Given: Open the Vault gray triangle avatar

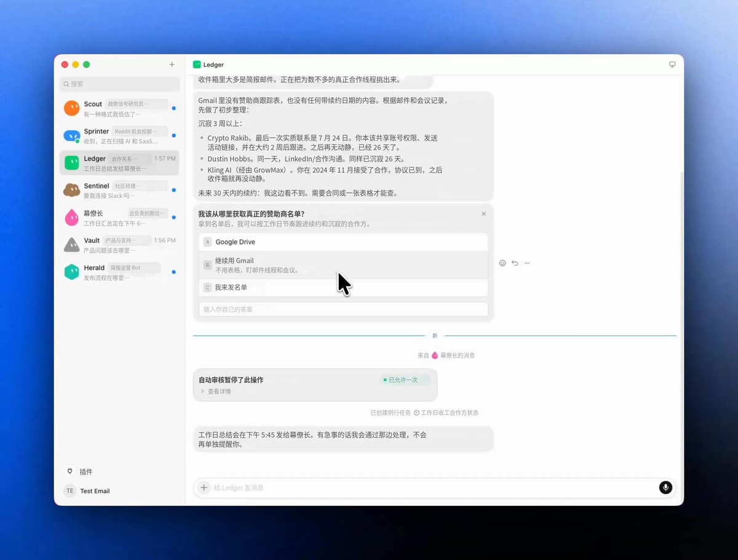Looking at the screenshot, I should [72, 245].
